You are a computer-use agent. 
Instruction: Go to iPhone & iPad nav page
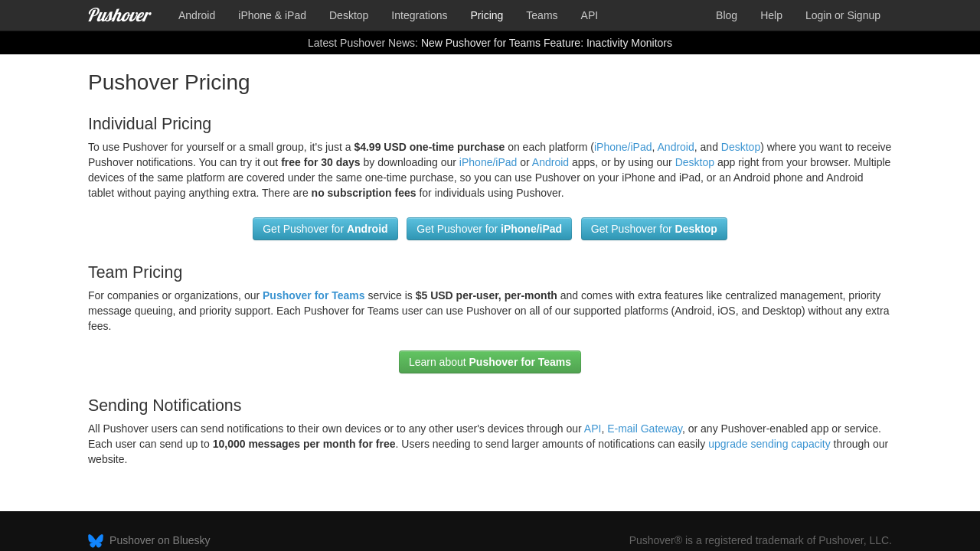click(x=272, y=15)
